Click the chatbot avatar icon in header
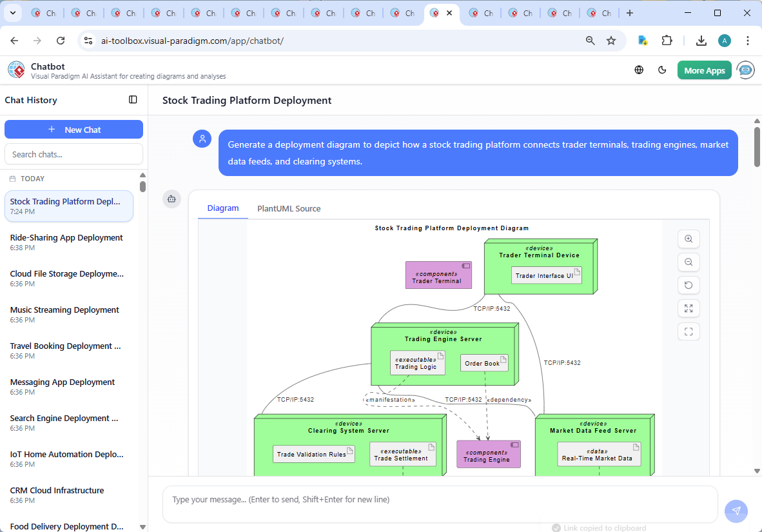The width and height of the screenshot is (762, 532). click(745, 70)
